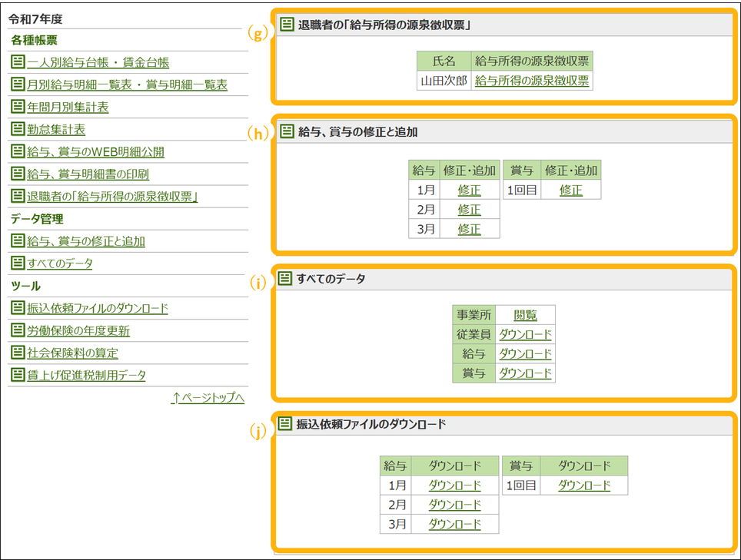
Task: Click 閲覧 for 事業所 data
Action: [525, 316]
